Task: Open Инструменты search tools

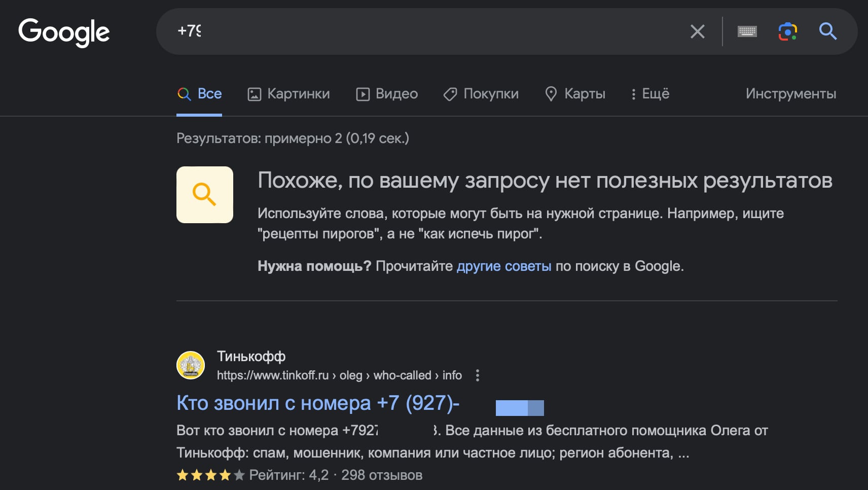Action: 790,94
